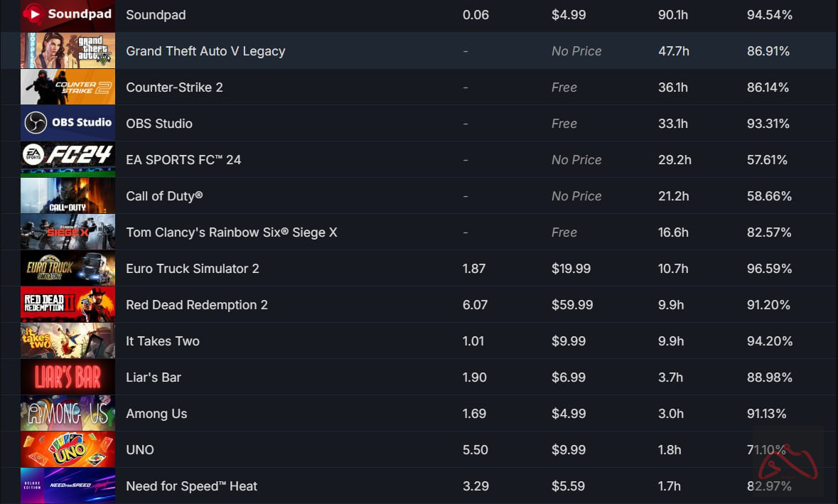Click the UNO game logo thumbnail
This screenshot has height=504, width=838.
click(x=68, y=450)
